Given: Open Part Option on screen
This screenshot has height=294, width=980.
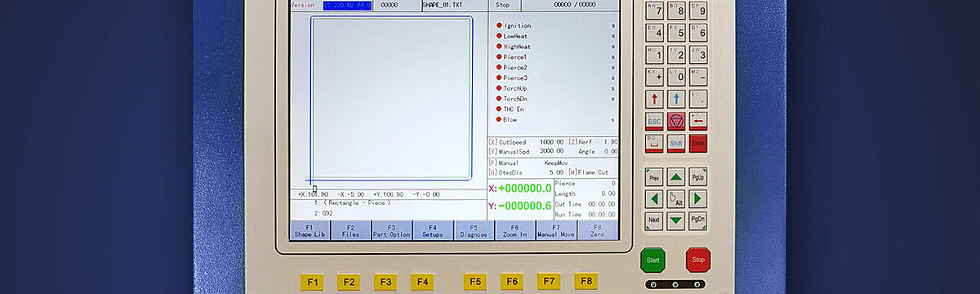Looking at the screenshot, I should (391, 230).
